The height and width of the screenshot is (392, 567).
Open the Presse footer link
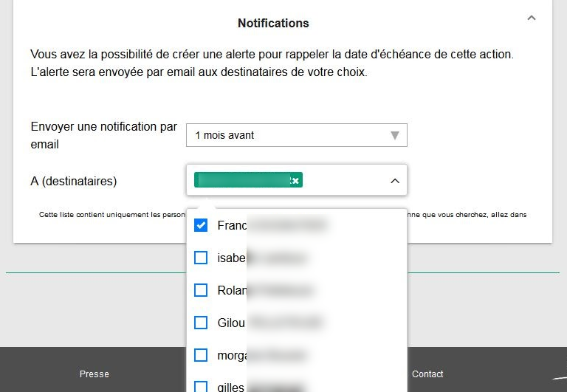click(x=94, y=374)
